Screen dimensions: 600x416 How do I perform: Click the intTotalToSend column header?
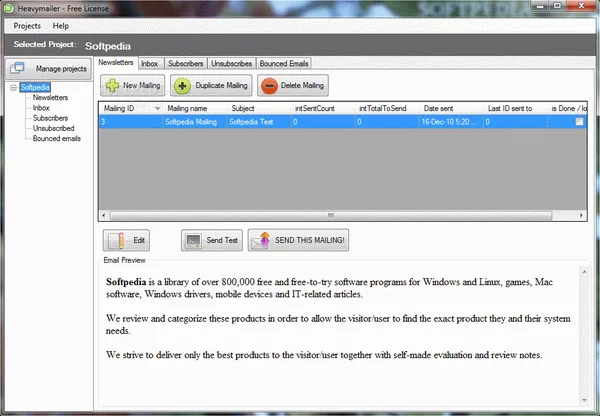(x=387, y=109)
